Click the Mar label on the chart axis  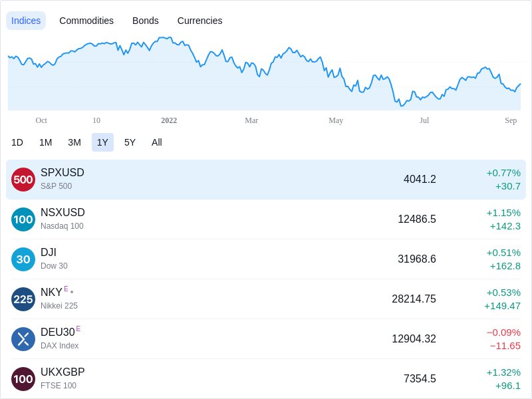[x=251, y=120]
